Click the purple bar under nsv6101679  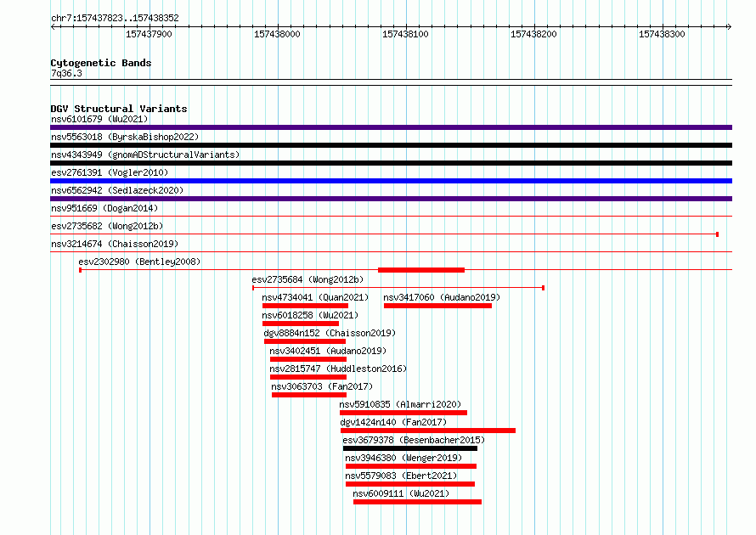click(391, 127)
